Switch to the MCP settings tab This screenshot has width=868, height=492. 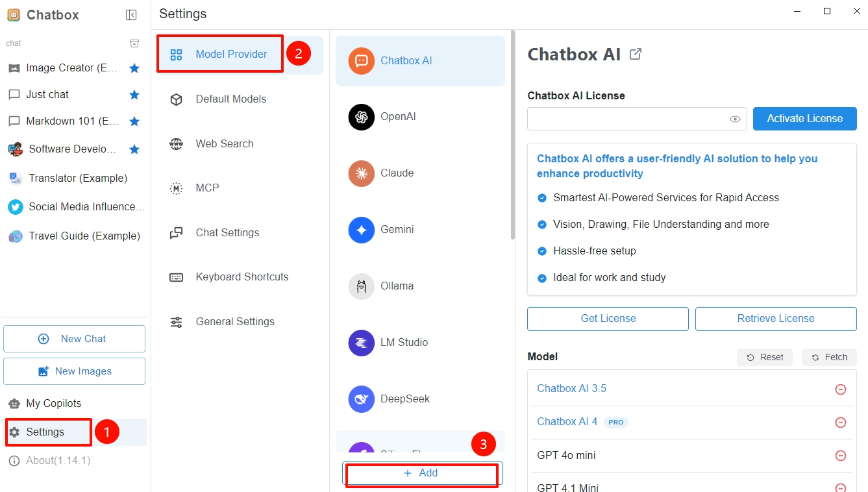click(x=240, y=188)
